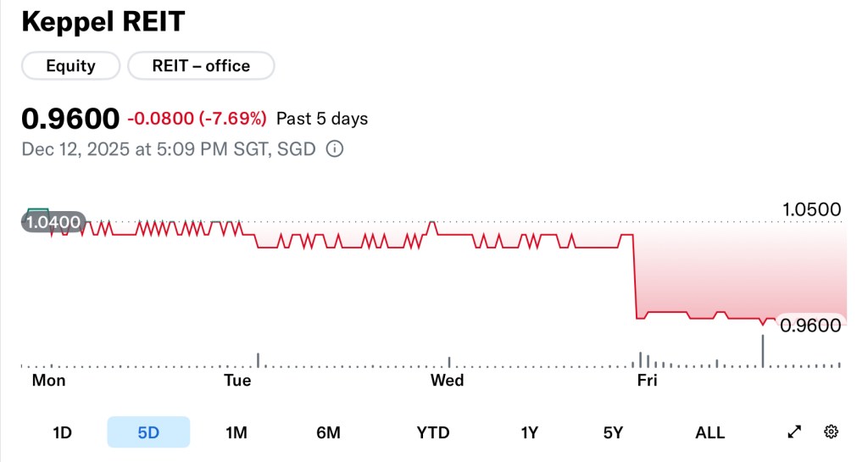Click the tallest volume bar on Friday

click(x=763, y=351)
